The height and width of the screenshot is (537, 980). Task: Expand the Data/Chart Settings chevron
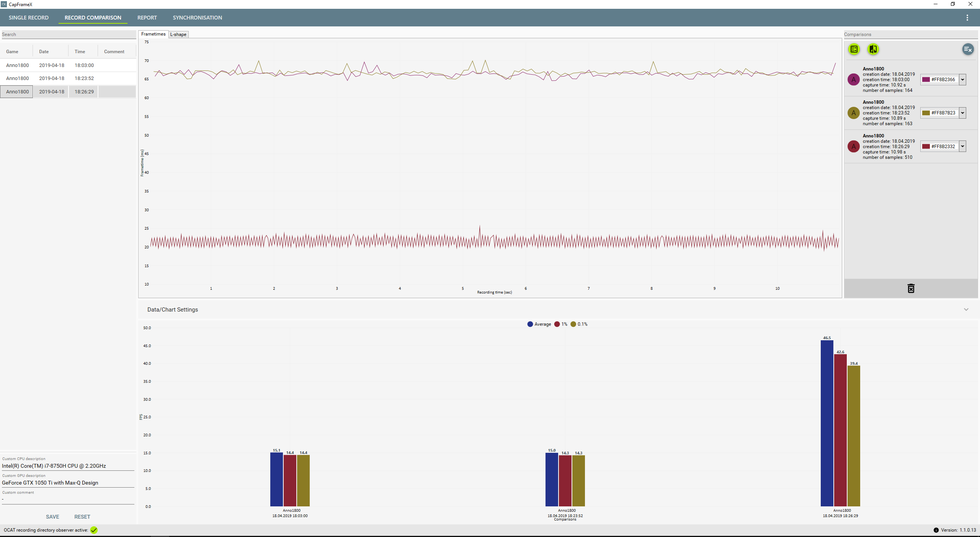coord(966,310)
